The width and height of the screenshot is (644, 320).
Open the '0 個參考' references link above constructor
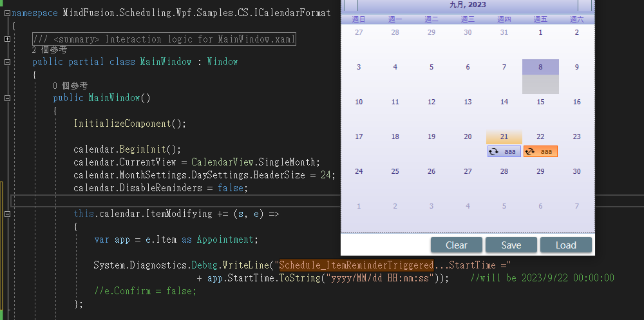70,86
